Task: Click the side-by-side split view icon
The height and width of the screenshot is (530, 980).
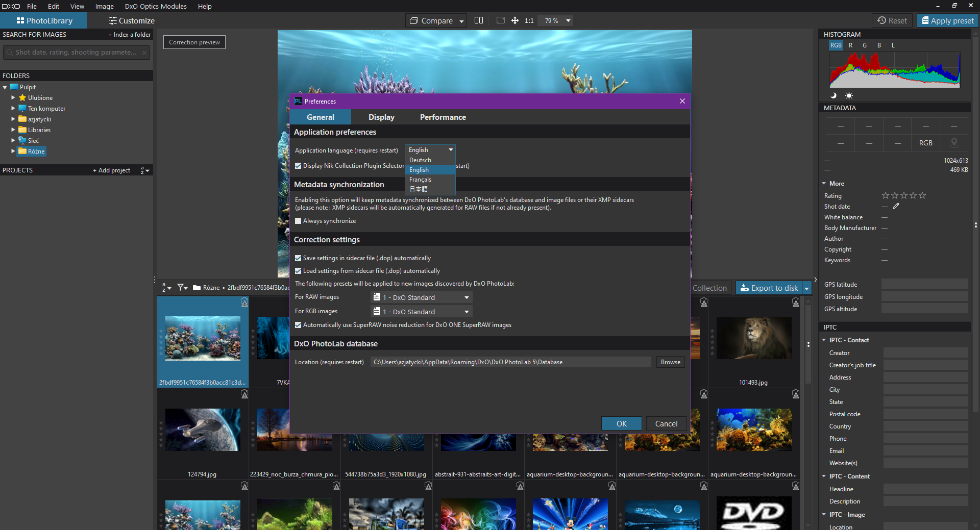Action: point(479,20)
